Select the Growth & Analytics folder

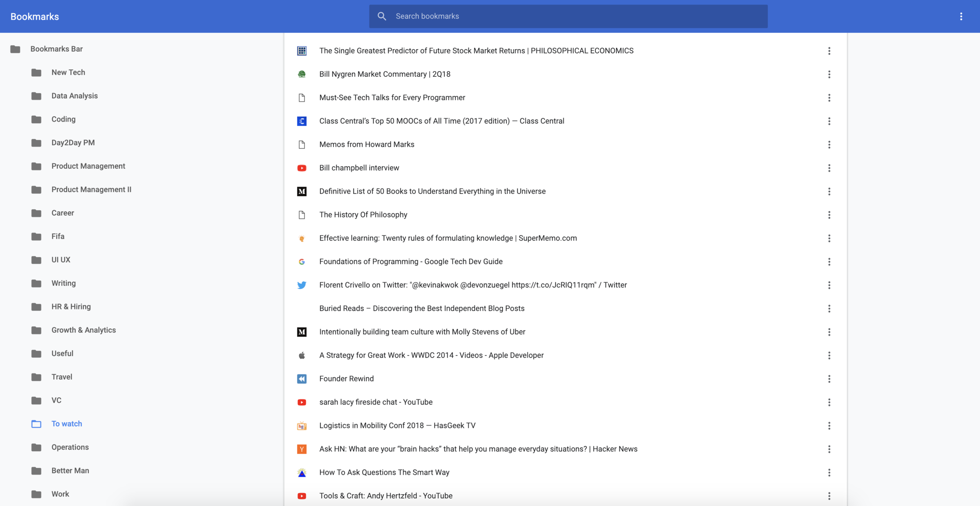tap(83, 330)
